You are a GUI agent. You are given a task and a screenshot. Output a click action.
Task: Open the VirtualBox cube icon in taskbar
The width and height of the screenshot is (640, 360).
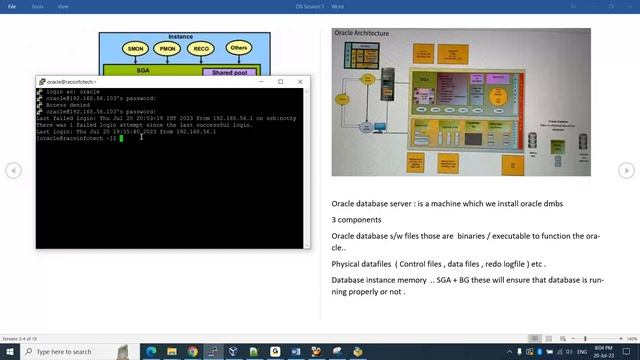[233, 351]
